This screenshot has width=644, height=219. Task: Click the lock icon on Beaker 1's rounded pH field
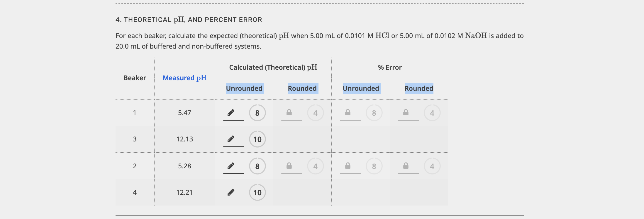tap(289, 112)
